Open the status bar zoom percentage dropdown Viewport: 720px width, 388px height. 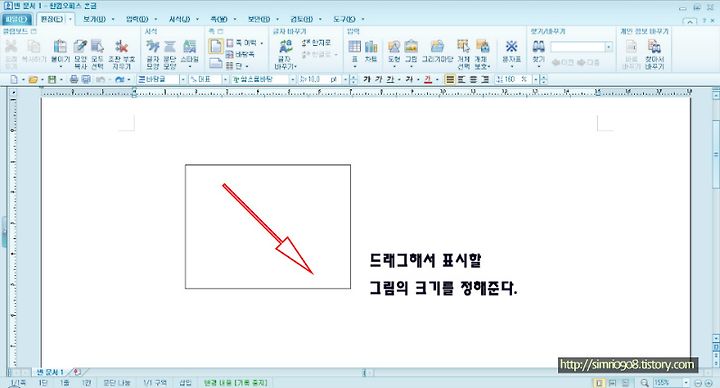(686, 382)
